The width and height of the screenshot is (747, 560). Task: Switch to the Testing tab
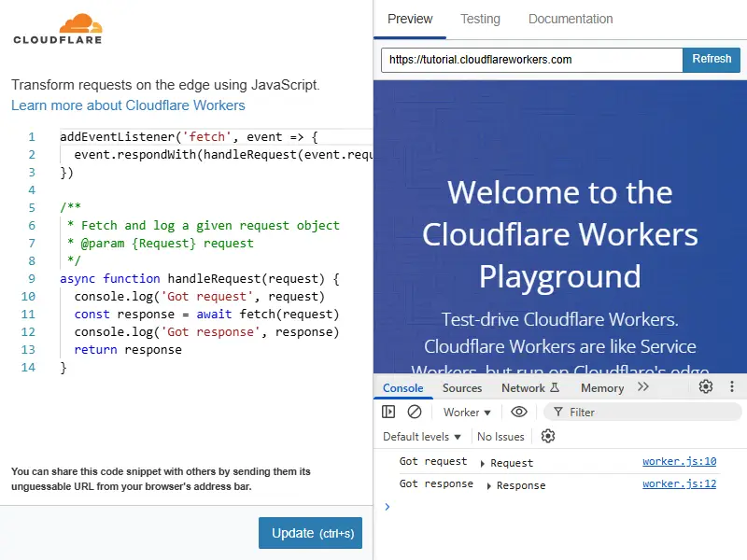pos(480,19)
